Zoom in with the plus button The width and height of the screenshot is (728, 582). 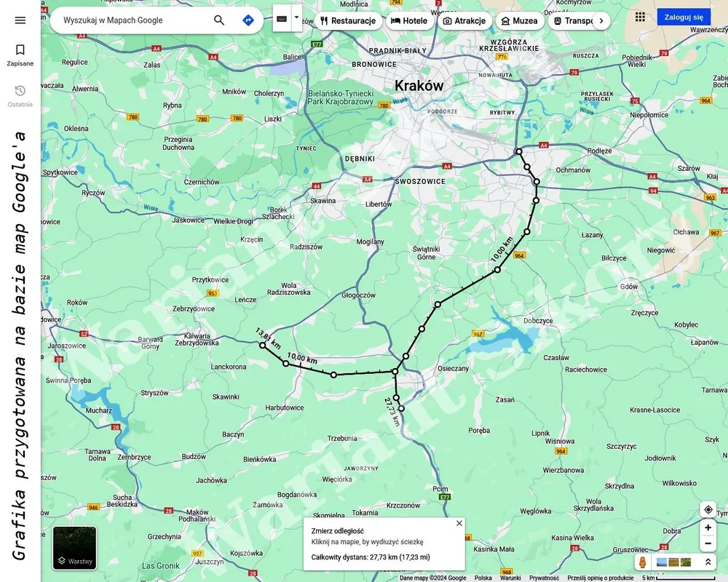(x=708, y=527)
